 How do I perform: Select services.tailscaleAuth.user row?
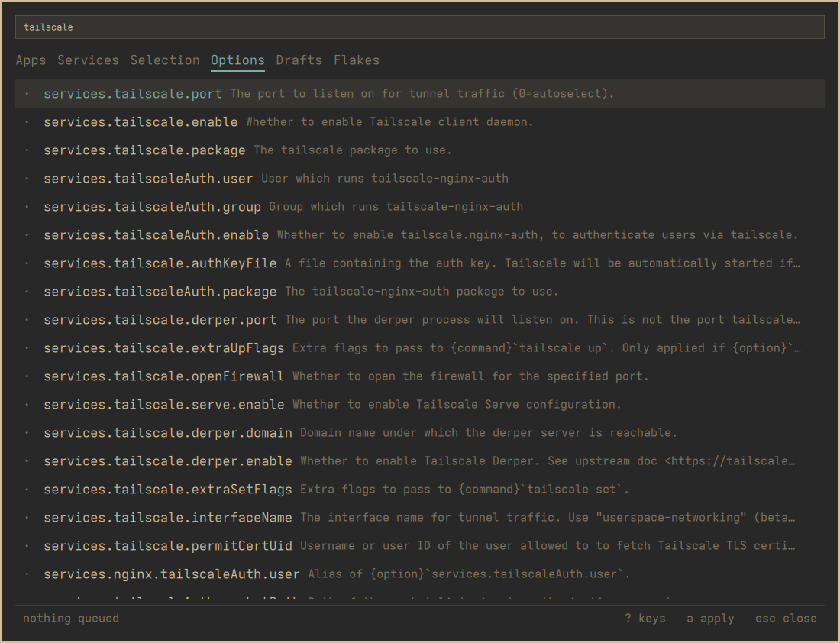[419, 179]
